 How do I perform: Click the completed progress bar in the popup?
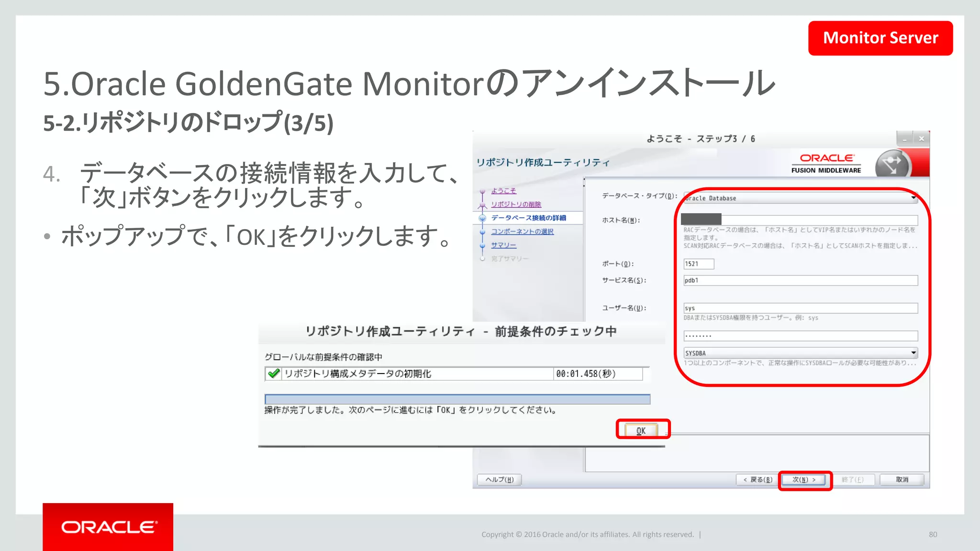(x=457, y=399)
